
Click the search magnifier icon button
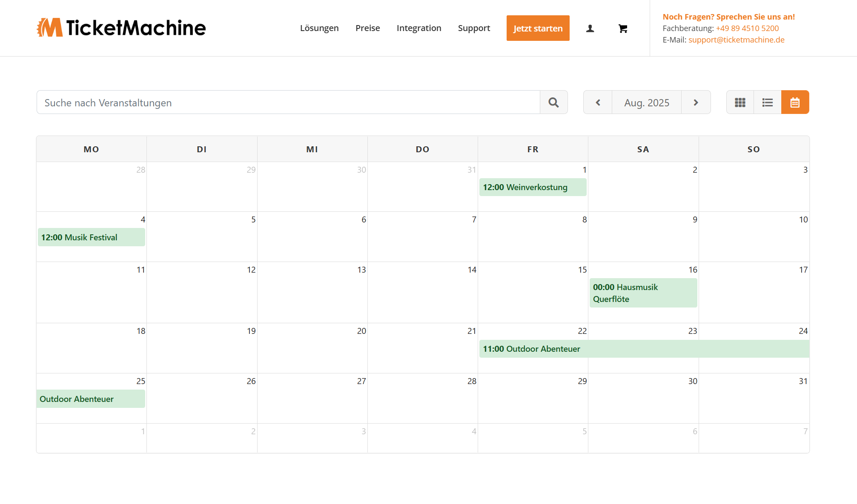click(553, 103)
